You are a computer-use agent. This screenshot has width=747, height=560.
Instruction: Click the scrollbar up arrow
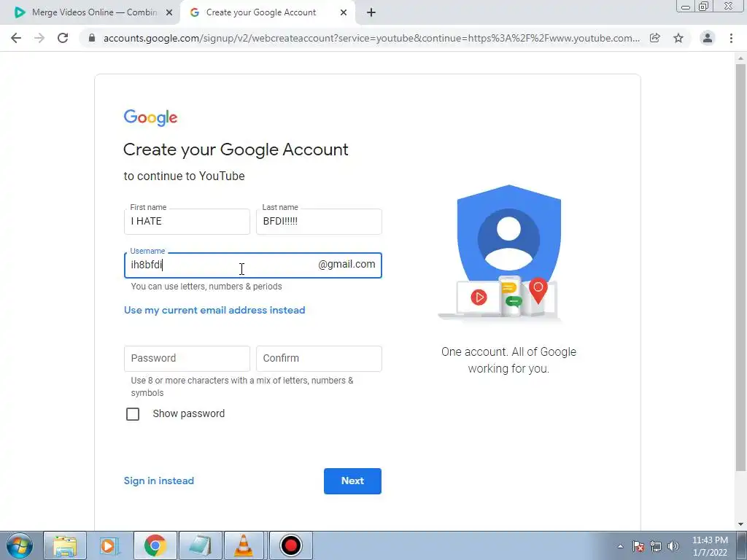click(x=740, y=58)
